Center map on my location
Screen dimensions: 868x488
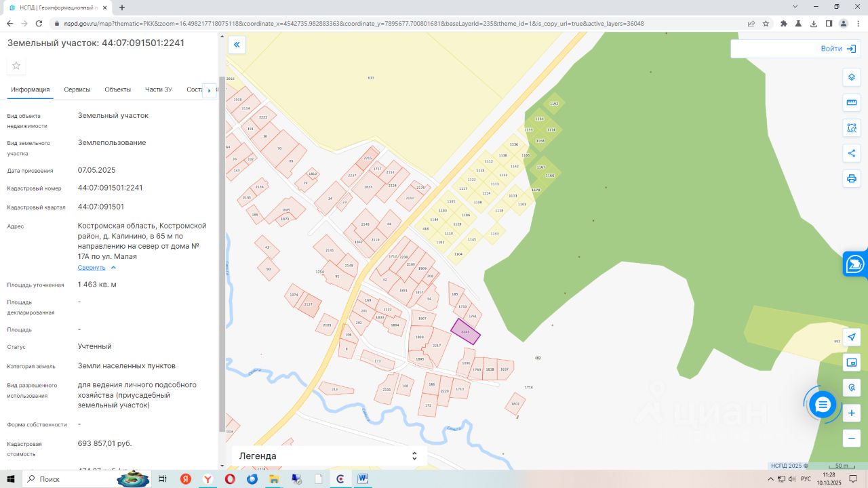click(x=852, y=337)
